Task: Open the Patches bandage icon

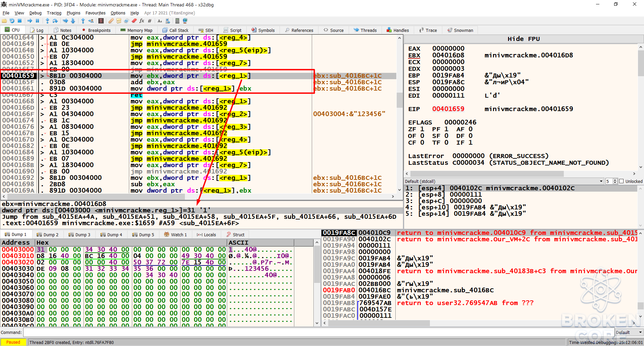Action: (111, 21)
